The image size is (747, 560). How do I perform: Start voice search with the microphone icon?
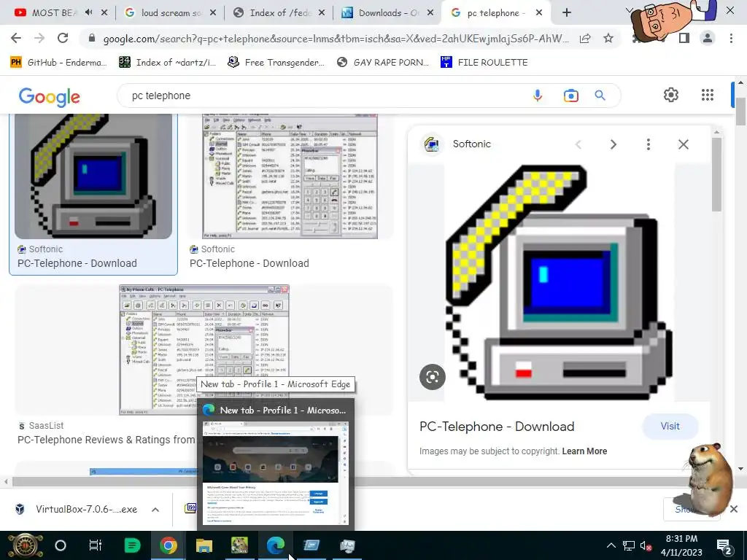click(538, 96)
